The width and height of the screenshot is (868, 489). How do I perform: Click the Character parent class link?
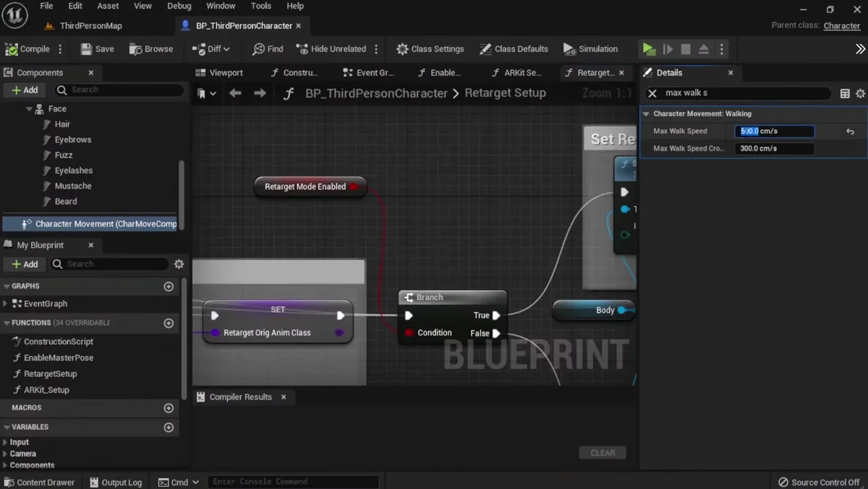(842, 25)
